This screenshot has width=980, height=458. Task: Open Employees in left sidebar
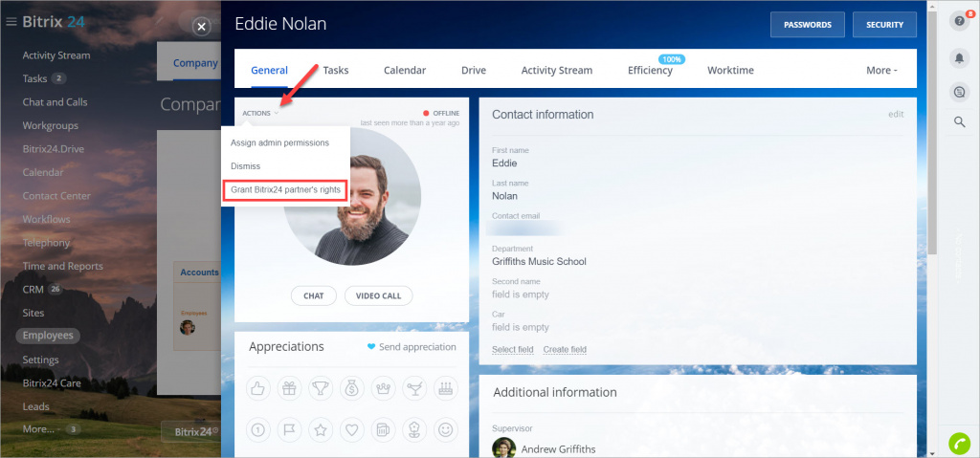coord(48,336)
